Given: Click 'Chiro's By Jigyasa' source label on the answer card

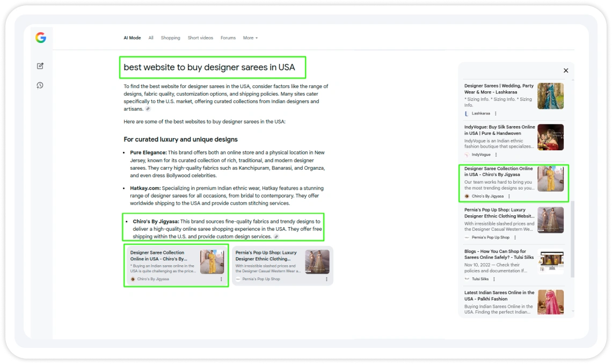Looking at the screenshot, I should 153,279.
